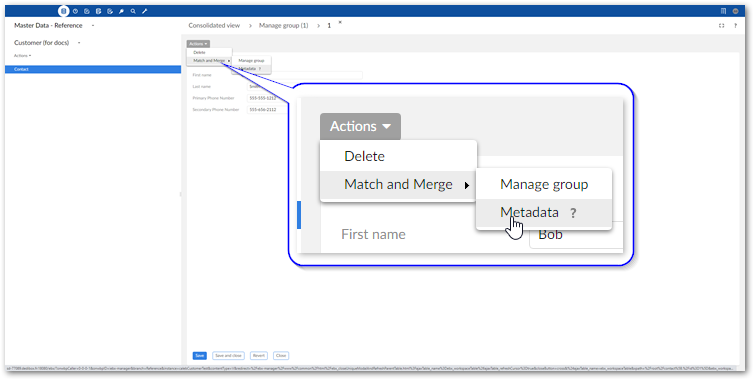Click the Primary Phone Number field
The width and height of the screenshot is (754, 380).
click(267, 98)
